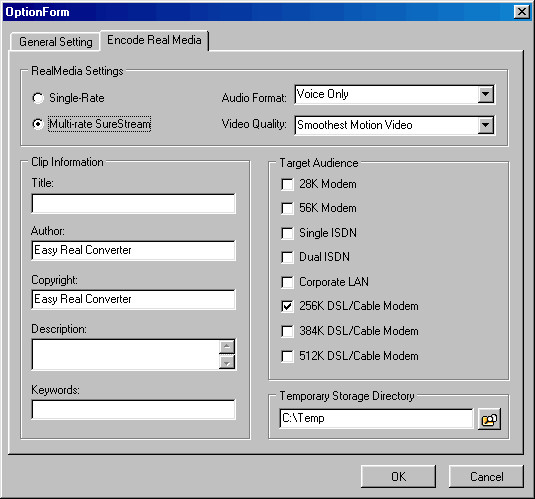Click the Copyright input field
The width and height of the screenshot is (535, 499).
pos(133,299)
